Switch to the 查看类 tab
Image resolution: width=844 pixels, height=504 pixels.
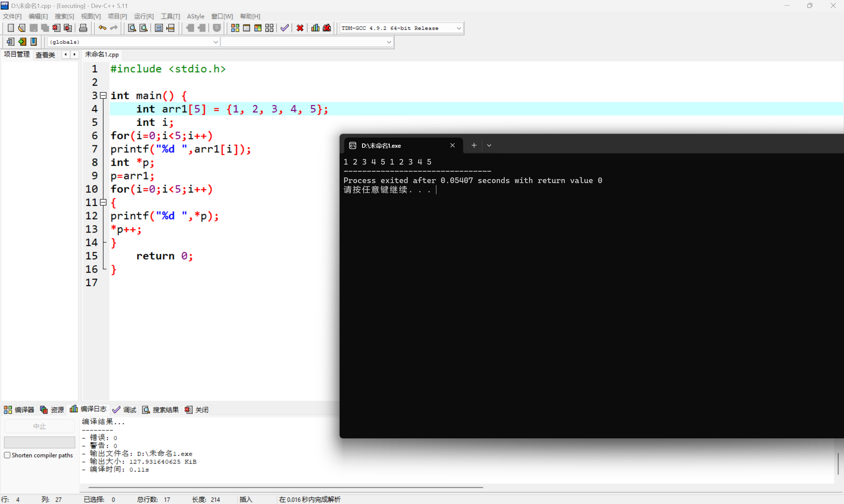(45, 55)
